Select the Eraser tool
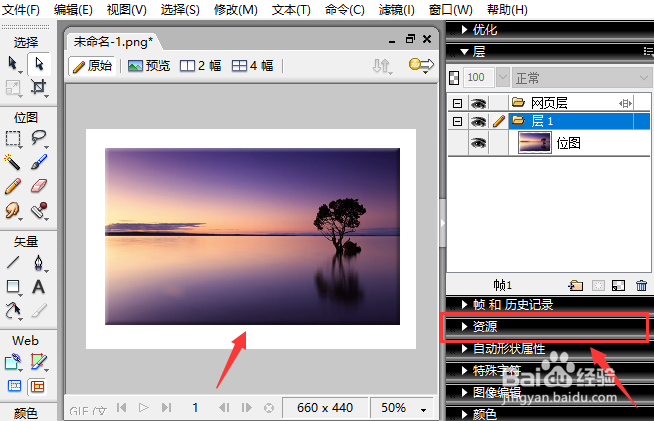 coord(39,186)
